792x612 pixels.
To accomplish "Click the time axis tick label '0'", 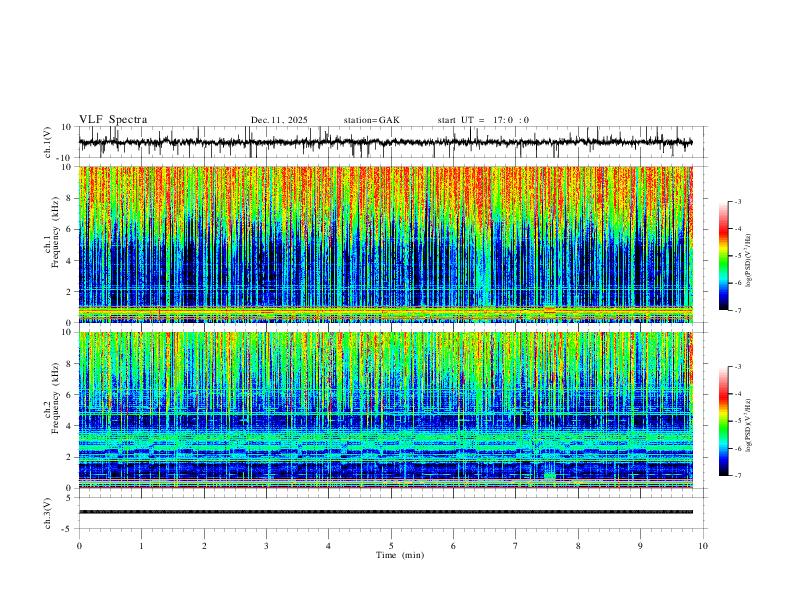I will [79, 546].
